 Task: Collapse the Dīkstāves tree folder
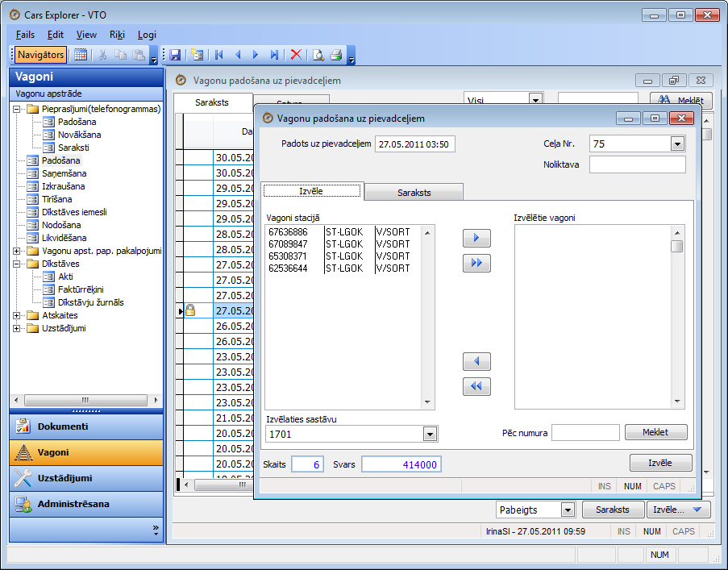point(17,264)
